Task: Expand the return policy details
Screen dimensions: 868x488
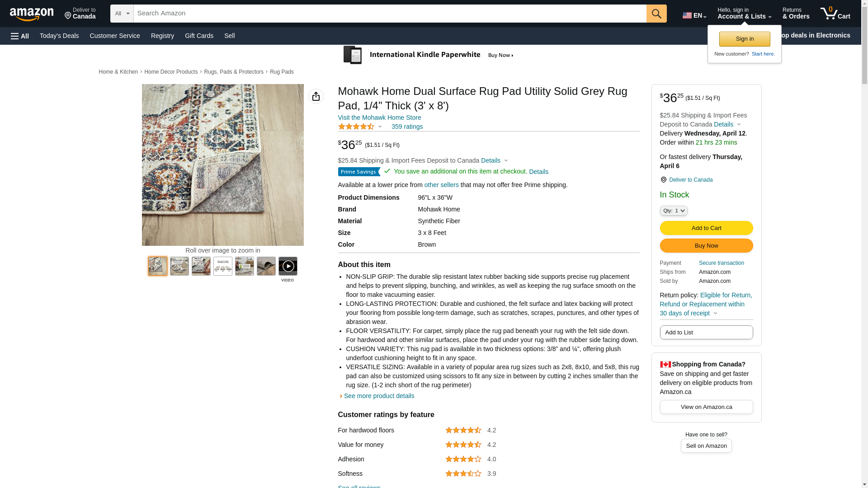Action: point(715,313)
